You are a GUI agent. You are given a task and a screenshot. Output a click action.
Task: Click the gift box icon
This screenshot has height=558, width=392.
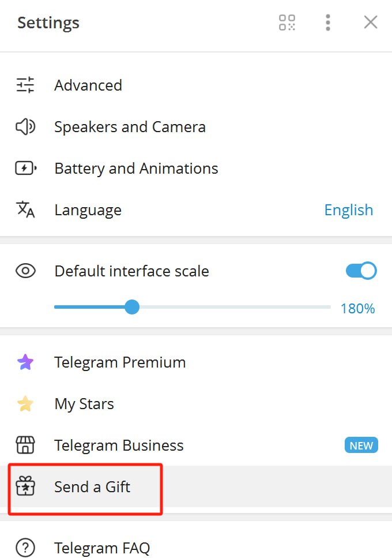click(25, 486)
